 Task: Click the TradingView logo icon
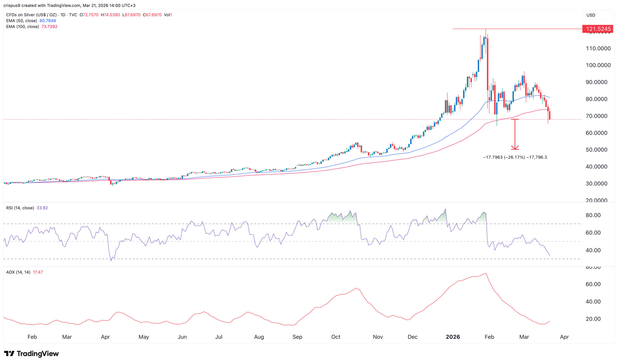point(9,353)
